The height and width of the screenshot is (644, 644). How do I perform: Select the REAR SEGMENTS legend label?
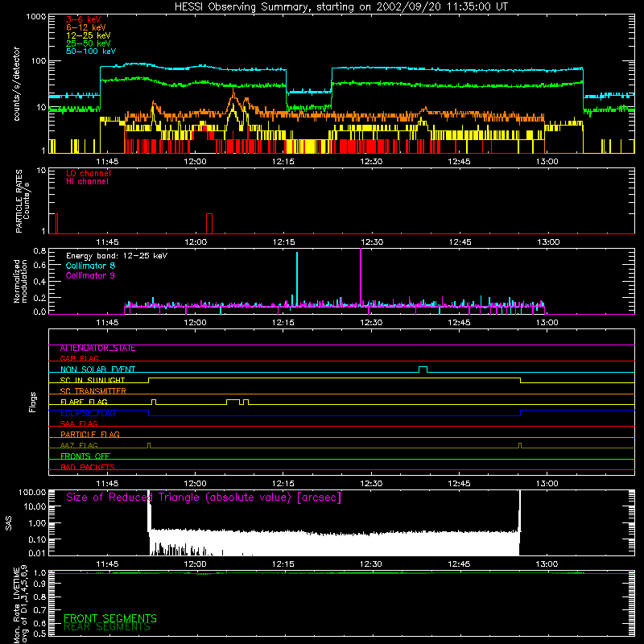pos(107,627)
